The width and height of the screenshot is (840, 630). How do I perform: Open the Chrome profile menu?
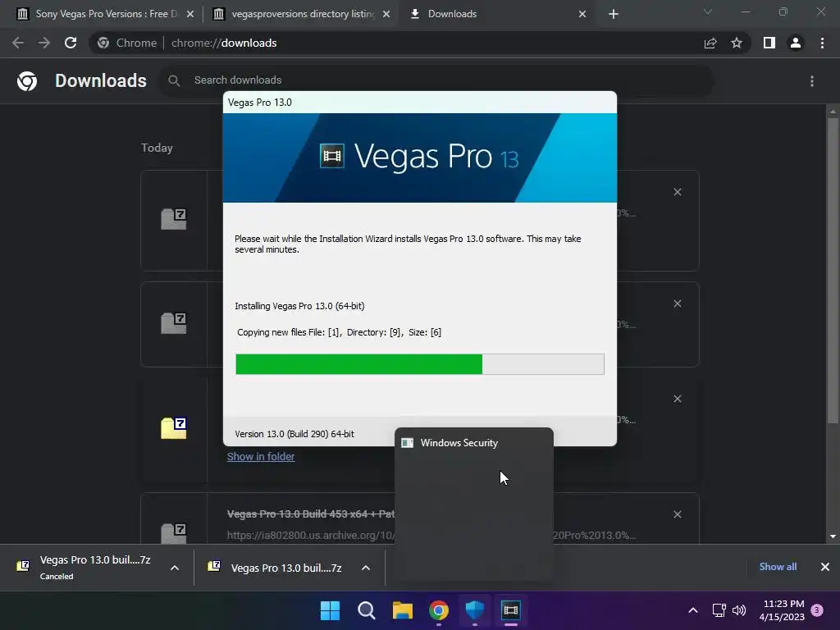click(796, 43)
